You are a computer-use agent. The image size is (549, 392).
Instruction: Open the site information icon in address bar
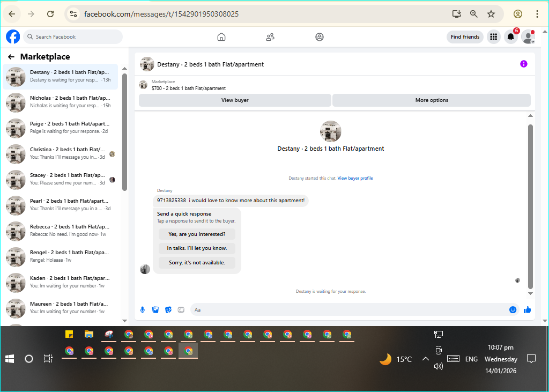73,14
